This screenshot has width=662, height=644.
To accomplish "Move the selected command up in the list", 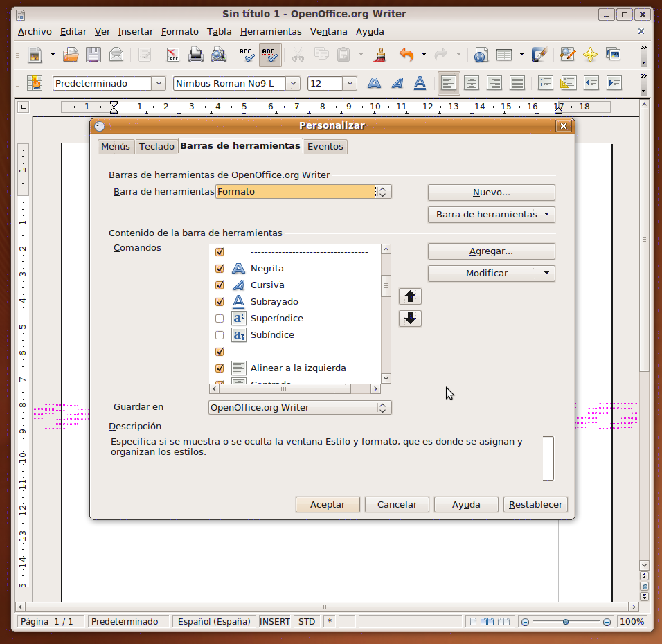I will 410,296.
